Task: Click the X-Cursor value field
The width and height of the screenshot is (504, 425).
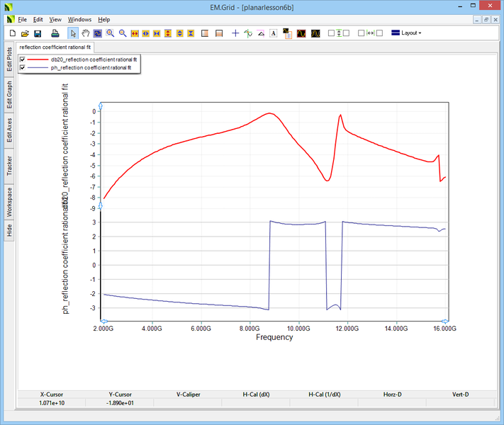Action: (x=52, y=402)
